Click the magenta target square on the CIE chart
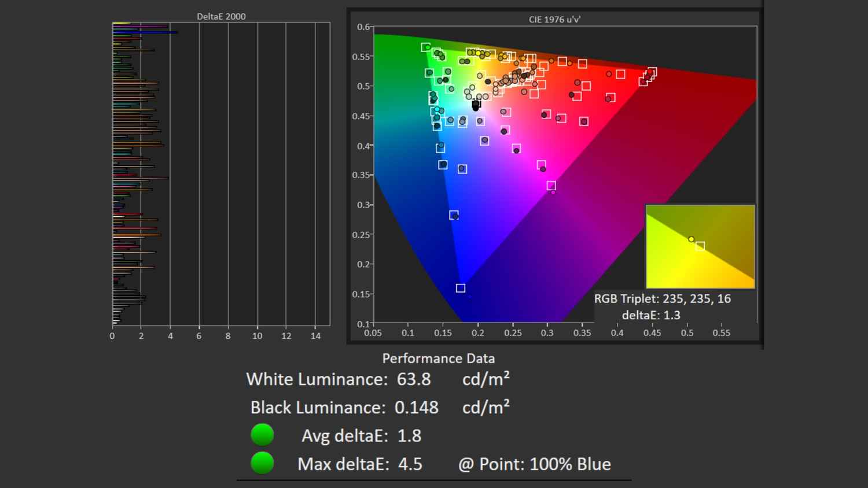Viewport: 868px width, 488px height. 551,186
